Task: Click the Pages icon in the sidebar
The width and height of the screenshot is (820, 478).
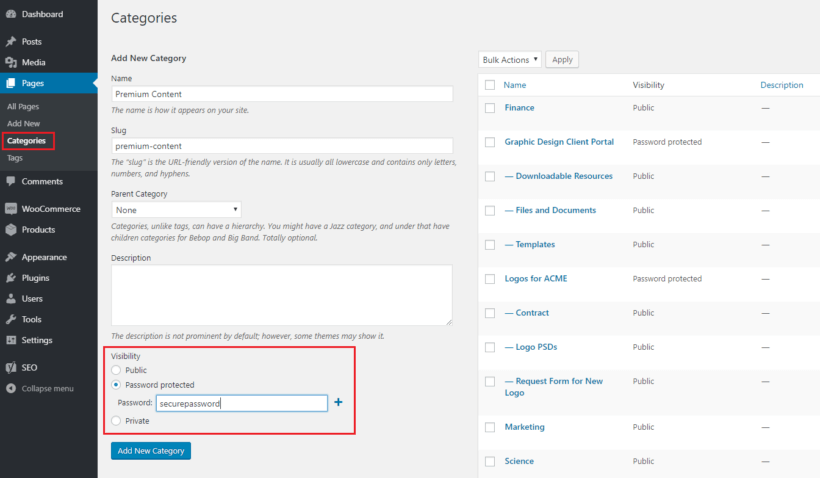Action: [x=11, y=83]
